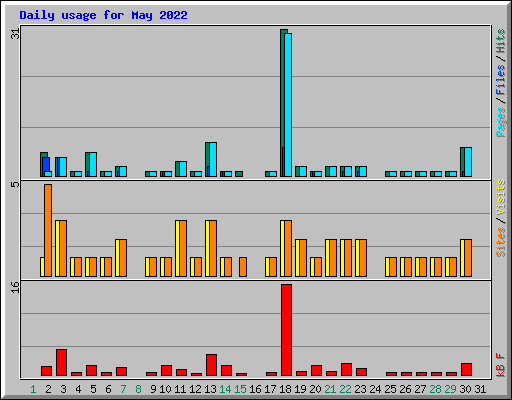Click the blue Files bar for day 2

[x=46, y=164]
